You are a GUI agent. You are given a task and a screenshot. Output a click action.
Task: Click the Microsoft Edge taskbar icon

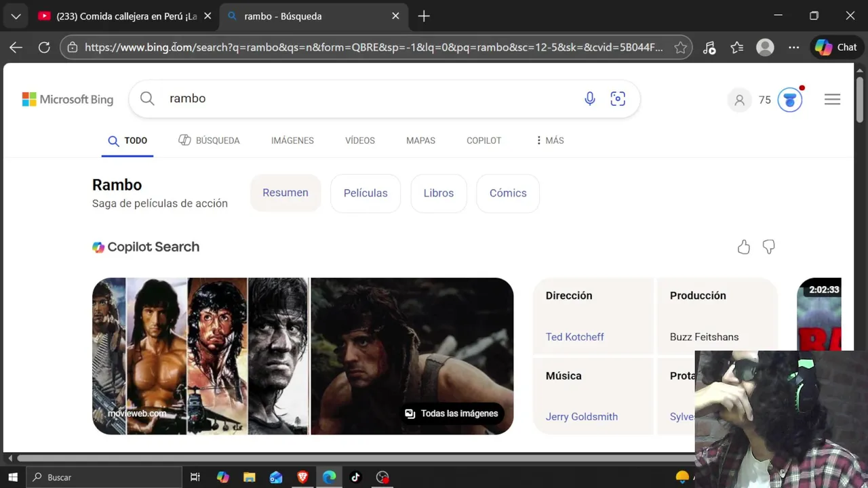tap(329, 477)
